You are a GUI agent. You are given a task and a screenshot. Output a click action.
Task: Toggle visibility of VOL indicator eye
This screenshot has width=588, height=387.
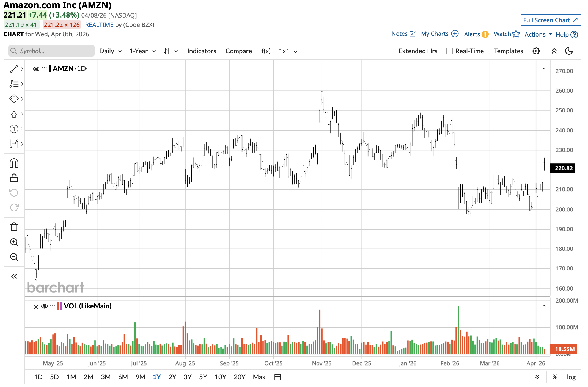click(44, 306)
